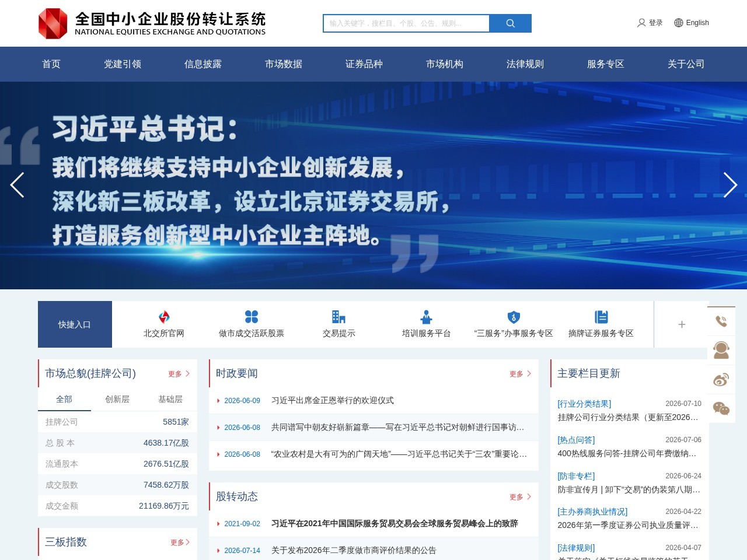Click the 成交金额 21169.86万元 value

click(163, 506)
